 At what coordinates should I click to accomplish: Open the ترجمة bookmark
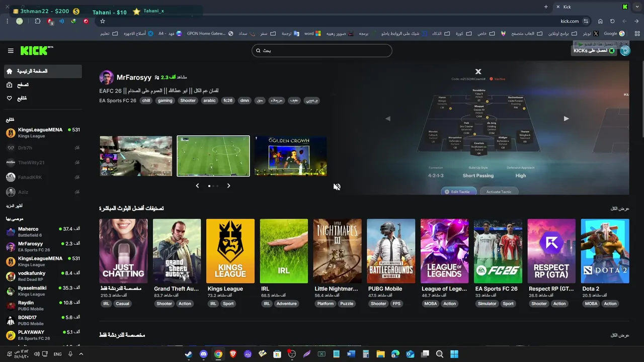[290, 34]
